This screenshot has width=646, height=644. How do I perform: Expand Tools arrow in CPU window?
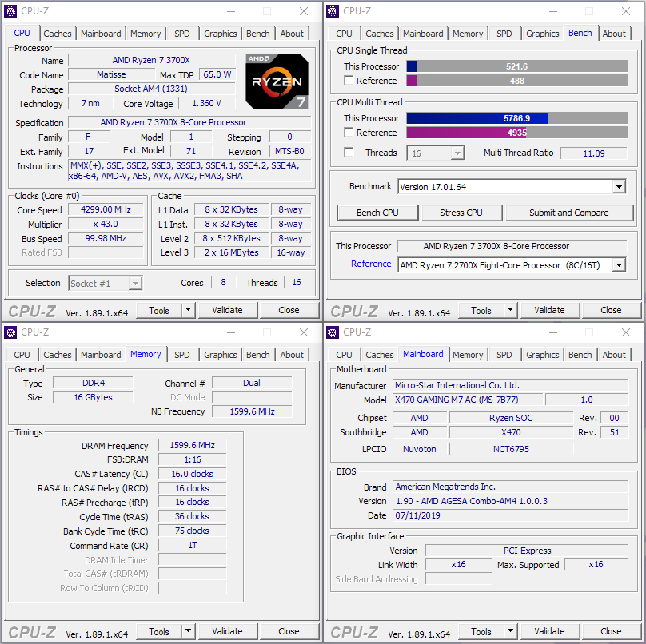188,310
